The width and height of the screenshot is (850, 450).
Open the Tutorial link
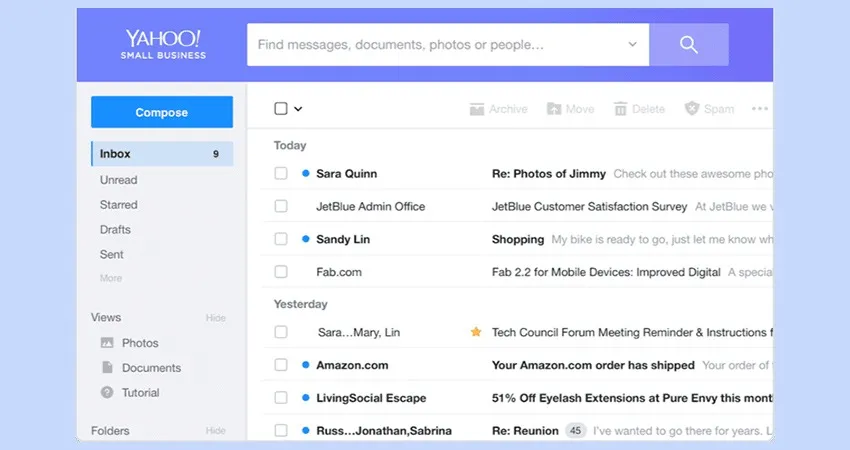pyautogui.click(x=140, y=393)
